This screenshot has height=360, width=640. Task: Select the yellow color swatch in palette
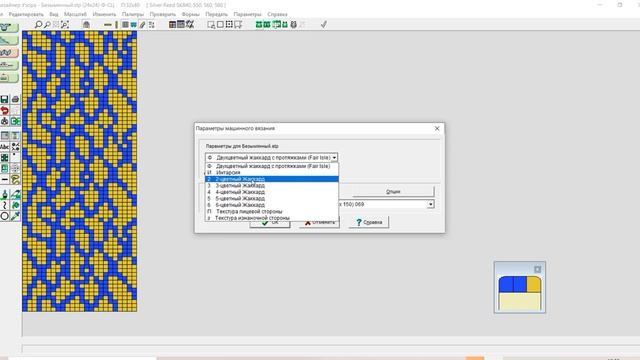pos(533,284)
